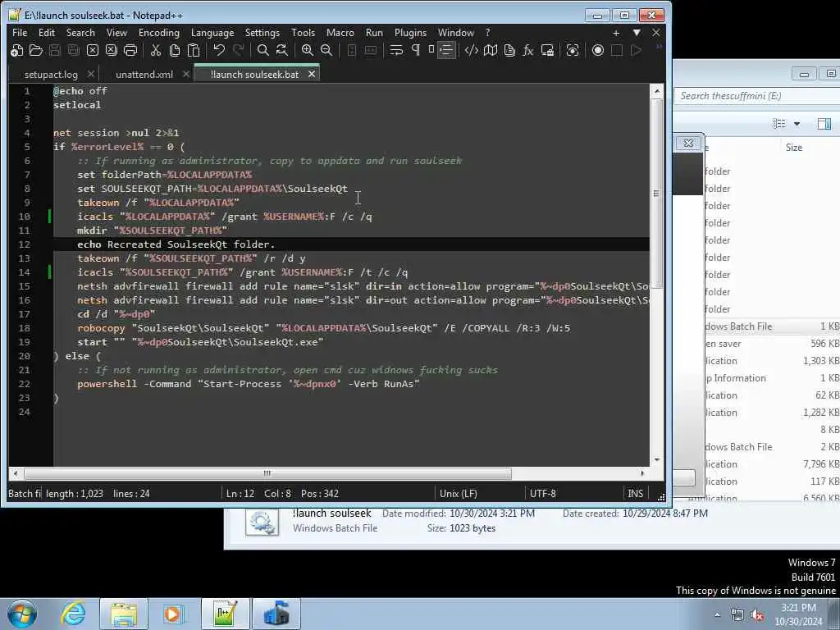This screenshot has width=840, height=630.
Task: Click the Undo arrow icon
Action: point(218,50)
